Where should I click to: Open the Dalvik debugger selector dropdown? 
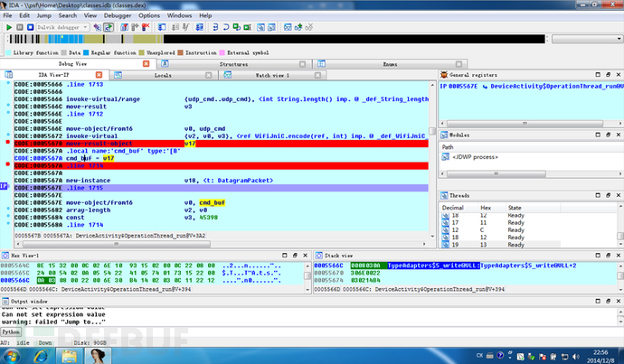(x=62, y=27)
